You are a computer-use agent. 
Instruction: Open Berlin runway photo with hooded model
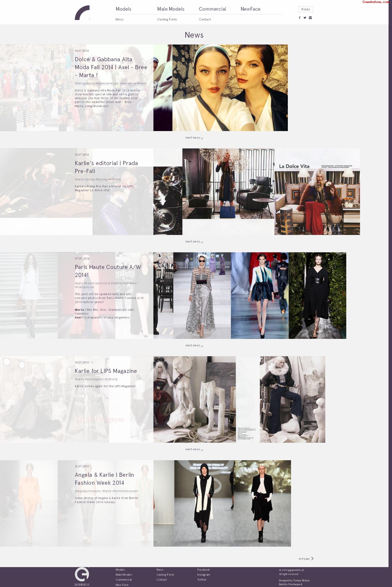pos(204,503)
